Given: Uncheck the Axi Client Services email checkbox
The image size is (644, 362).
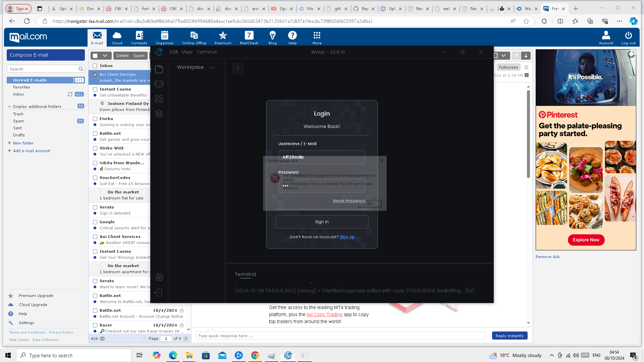Looking at the screenshot, I should pyautogui.click(x=95, y=74).
